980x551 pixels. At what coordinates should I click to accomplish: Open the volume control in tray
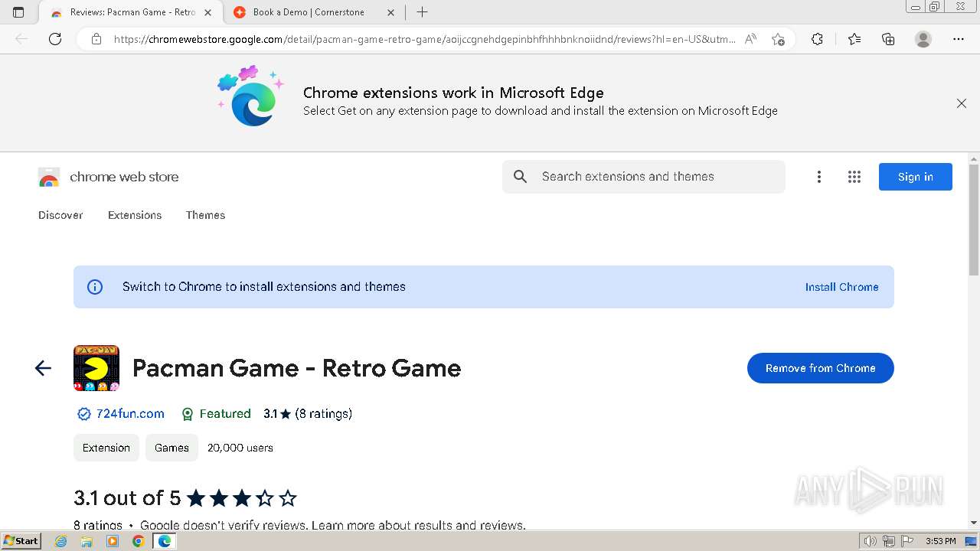click(x=870, y=541)
